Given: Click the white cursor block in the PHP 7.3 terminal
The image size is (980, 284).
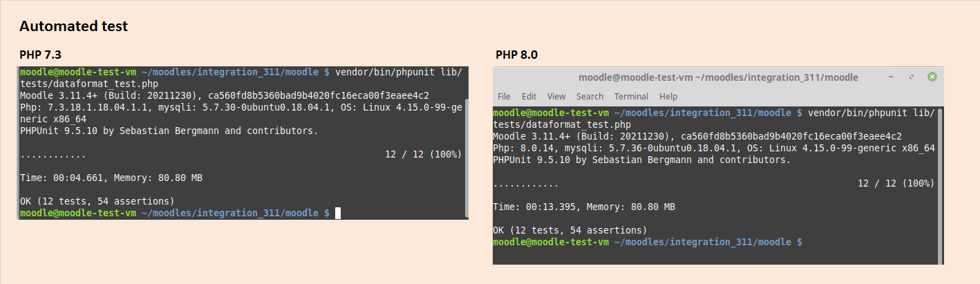Looking at the screenshot, I should (x=338, y=213).
